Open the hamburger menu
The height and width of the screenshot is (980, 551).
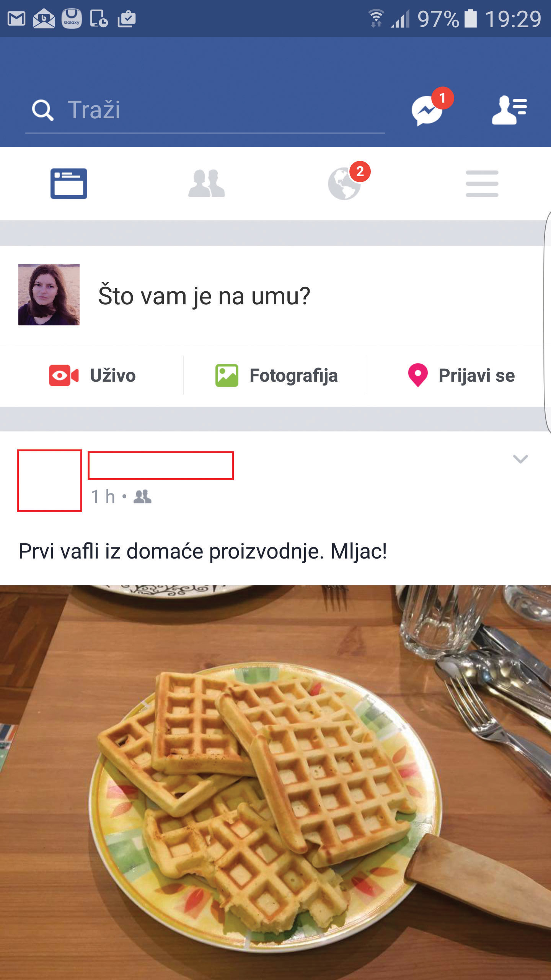pyautogui.click(x=482, y=183)
